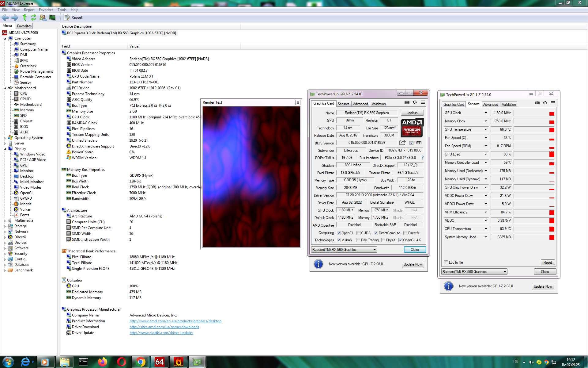Toggle the OpenCL checkbox

click(339, 233)
